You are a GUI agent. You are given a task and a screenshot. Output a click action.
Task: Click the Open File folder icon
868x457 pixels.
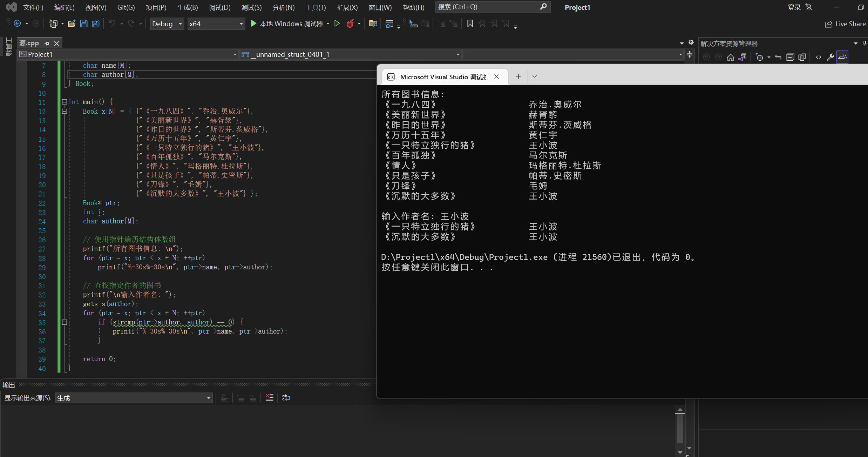tap(72, 24)
